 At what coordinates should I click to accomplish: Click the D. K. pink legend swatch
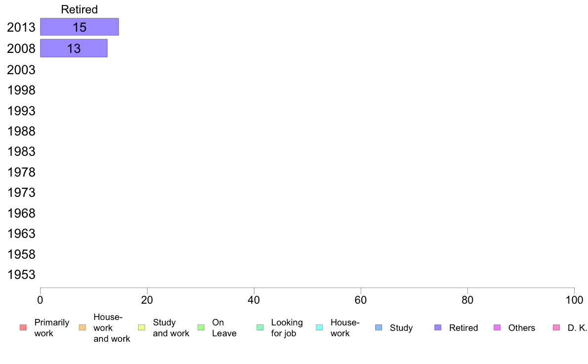[556, 327]
